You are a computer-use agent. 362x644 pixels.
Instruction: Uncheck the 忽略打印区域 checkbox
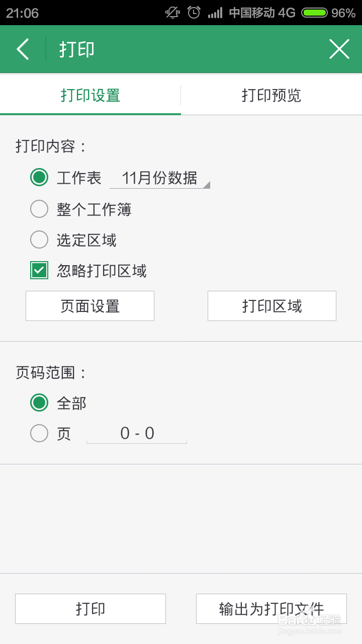tap(39, 271)
